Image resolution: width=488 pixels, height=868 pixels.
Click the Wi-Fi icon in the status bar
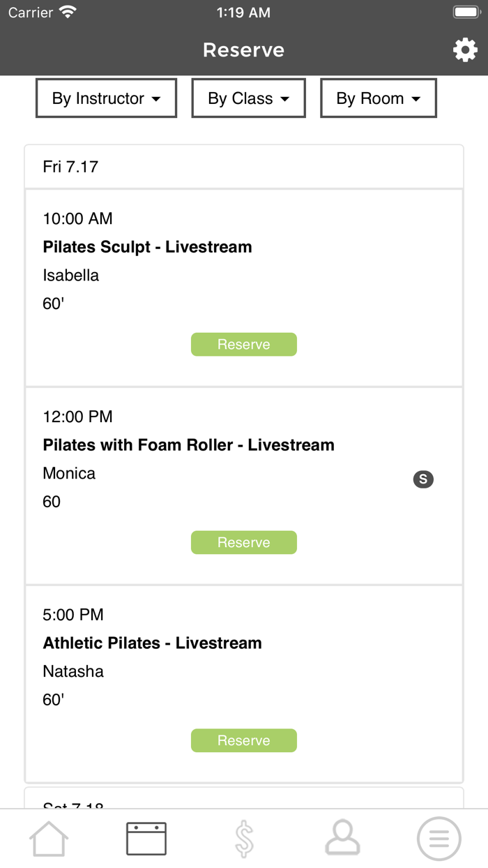tap(66, 11)
